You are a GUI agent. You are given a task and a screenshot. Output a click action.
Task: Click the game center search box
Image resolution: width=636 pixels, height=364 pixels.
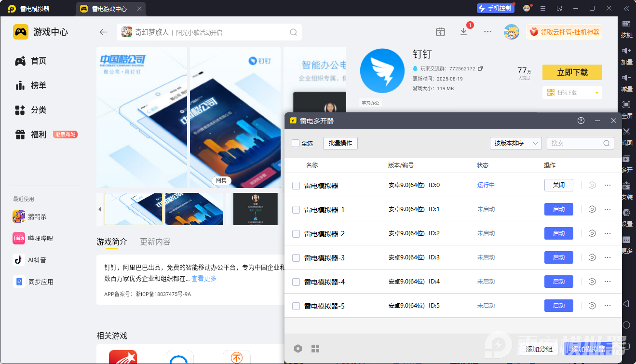point(209,32)
